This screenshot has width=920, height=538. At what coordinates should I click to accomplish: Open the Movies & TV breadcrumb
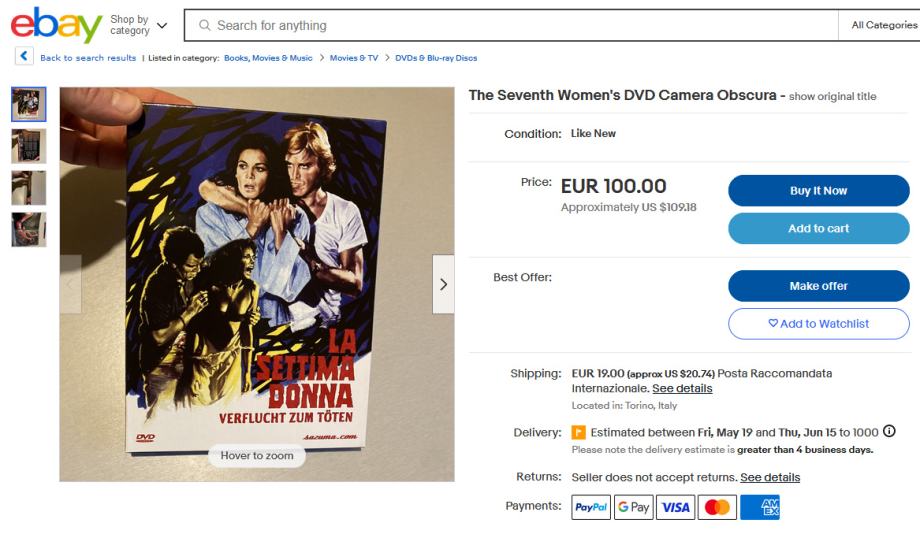click(x=353, y=58)
